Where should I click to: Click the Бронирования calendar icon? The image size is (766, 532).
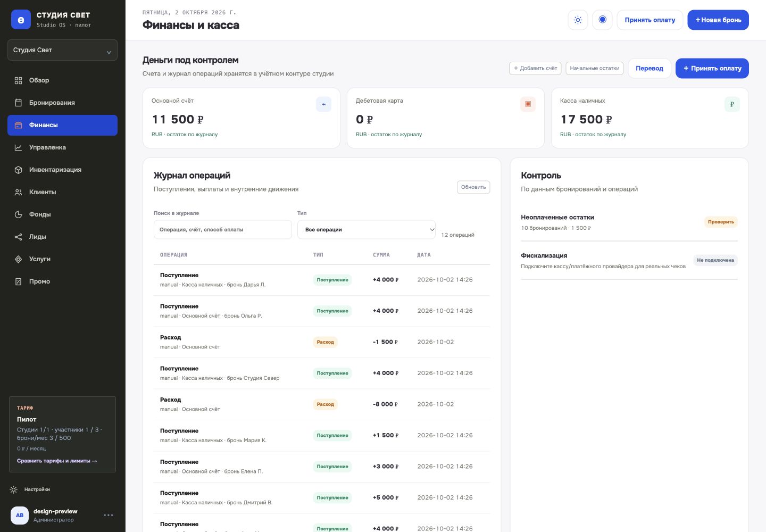[18, 103]
